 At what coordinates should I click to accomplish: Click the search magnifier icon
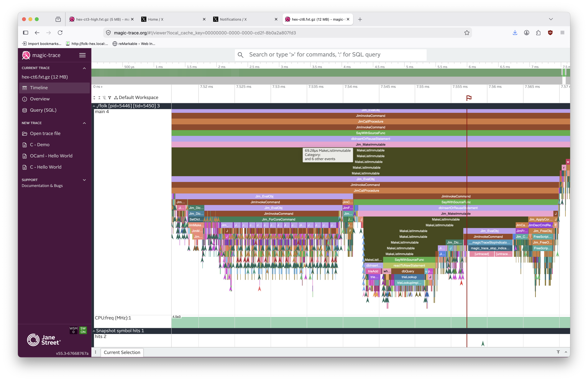240,55
